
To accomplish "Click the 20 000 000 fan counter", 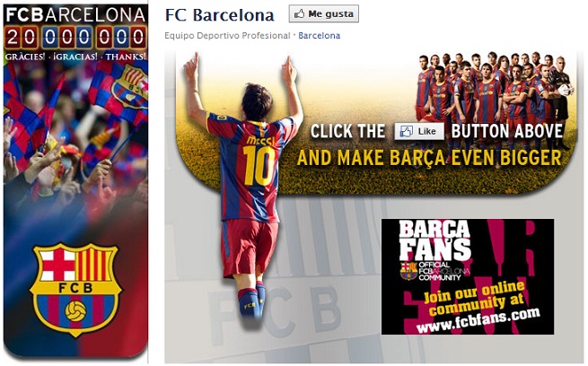I will (x=75, y=37).
